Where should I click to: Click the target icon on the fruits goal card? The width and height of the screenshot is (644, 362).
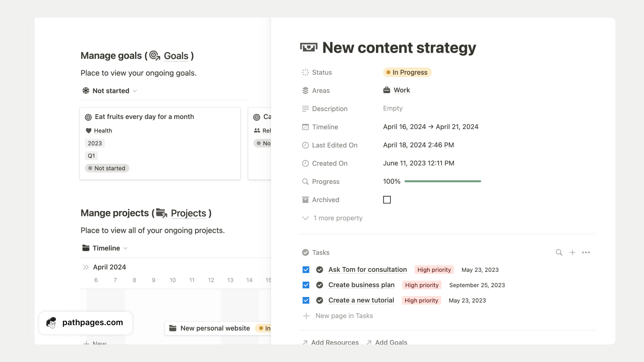point(88,117)
